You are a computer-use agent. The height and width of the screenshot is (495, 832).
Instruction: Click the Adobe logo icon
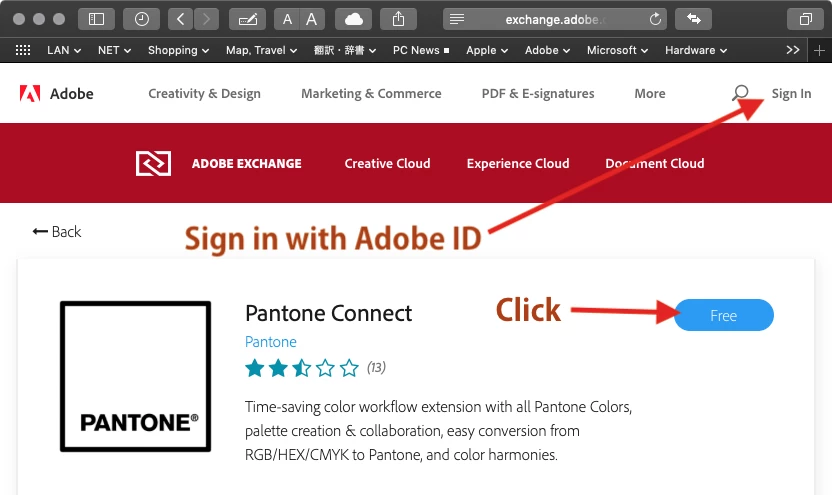30,93
